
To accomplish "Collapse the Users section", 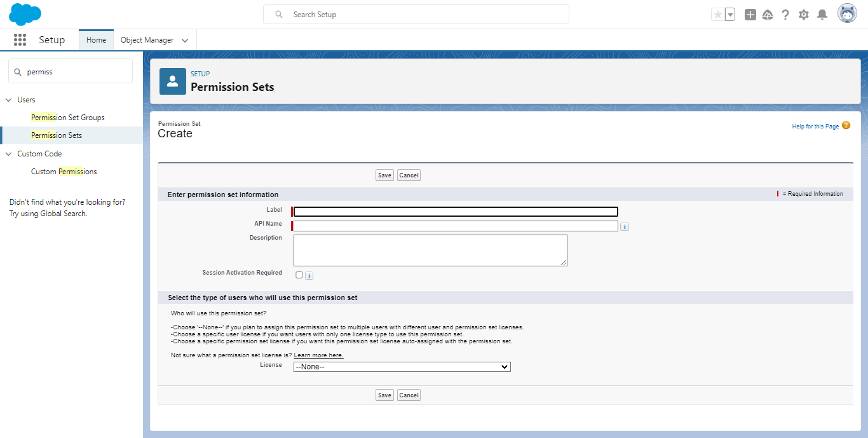I will coord(9,100).
